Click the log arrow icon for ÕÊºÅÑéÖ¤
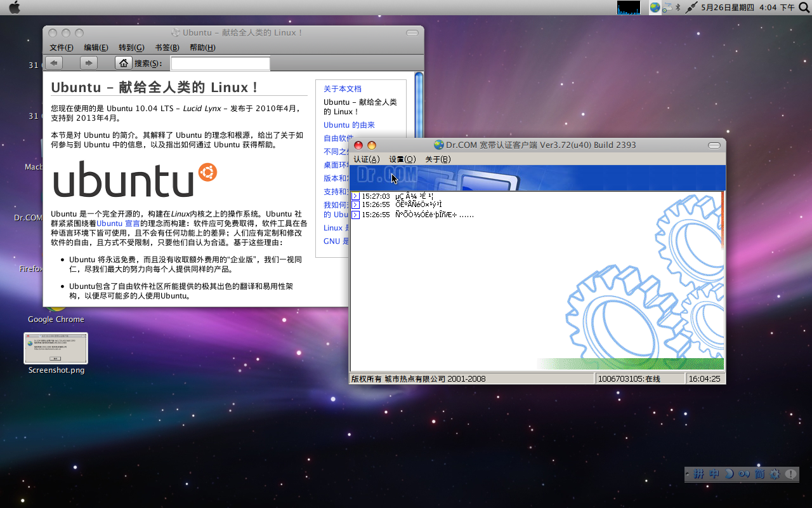The width and height of the screenshot is (812, 508). [x=355, y=205]
